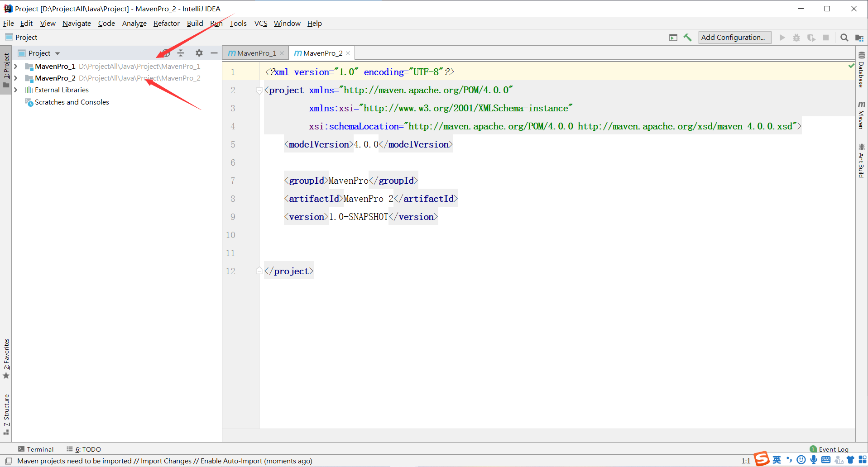Open the Database tool window
This screenshot has width=868, height=467.
click(x=861, y=70)
